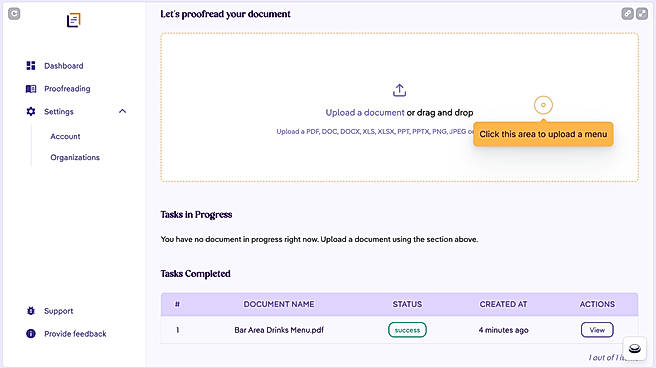
Task: Open the Support page
Action: point(59,311)
